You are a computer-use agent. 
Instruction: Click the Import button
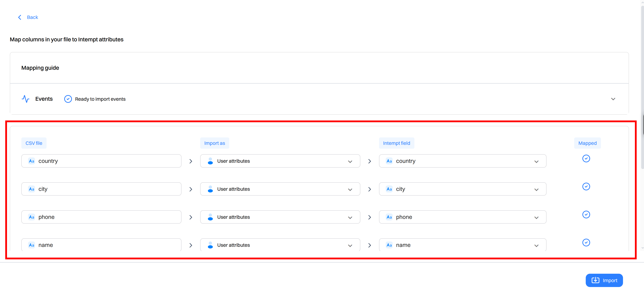[604, 280]
